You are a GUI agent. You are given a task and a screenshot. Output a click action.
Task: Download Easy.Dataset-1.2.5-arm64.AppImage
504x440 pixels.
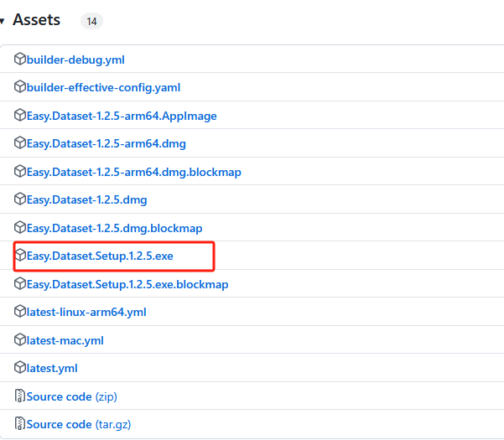(x=122, y=116)
